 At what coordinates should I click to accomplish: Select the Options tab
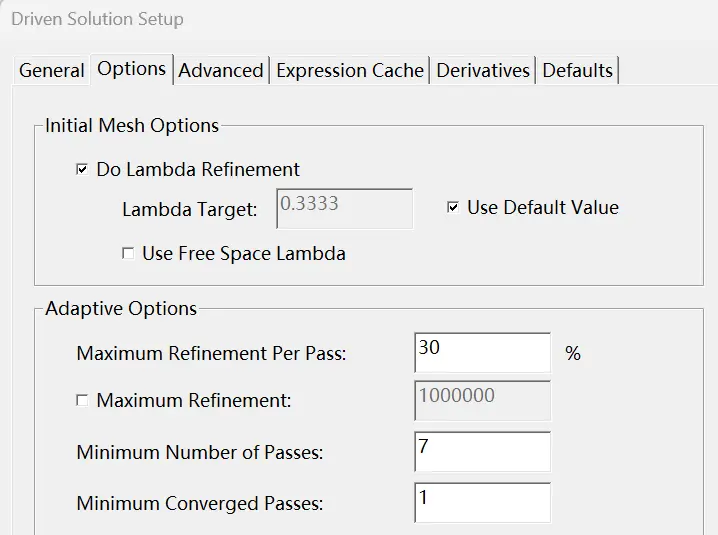coord(131,69)
